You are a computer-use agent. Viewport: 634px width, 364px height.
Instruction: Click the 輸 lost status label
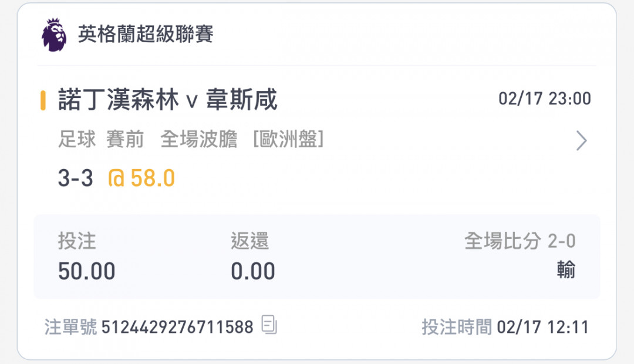[566, 269]
